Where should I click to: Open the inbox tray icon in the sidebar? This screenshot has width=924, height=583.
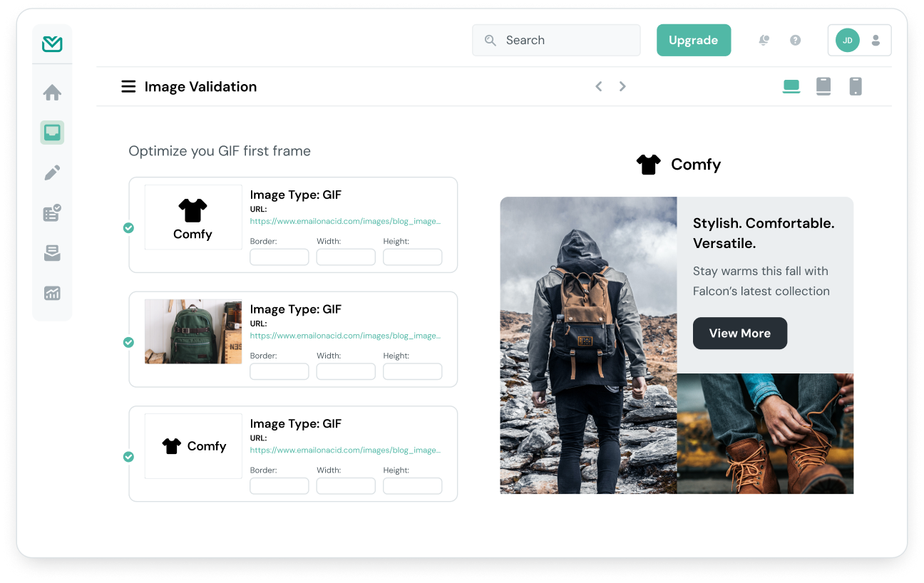(x=52, y=253)
